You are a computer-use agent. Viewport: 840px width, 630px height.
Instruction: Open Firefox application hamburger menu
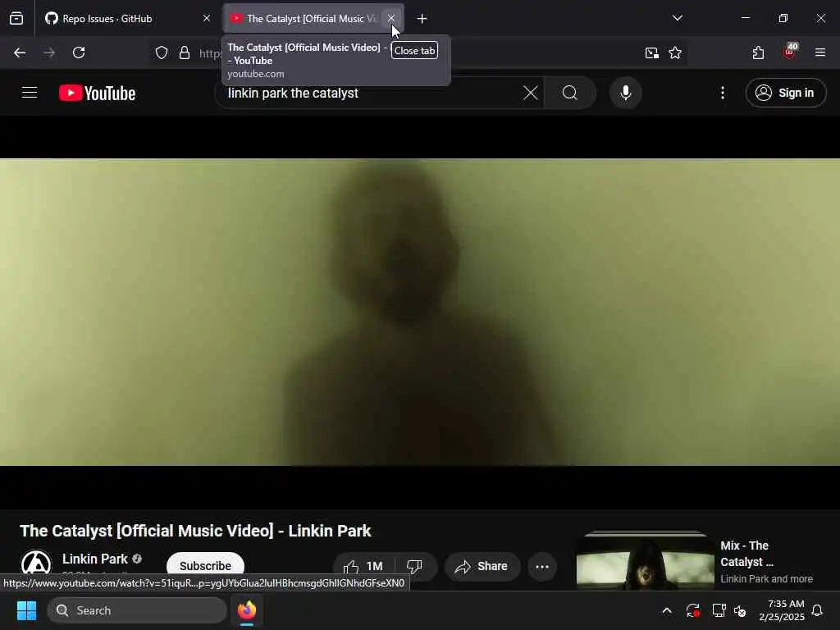tap(820, 52)
